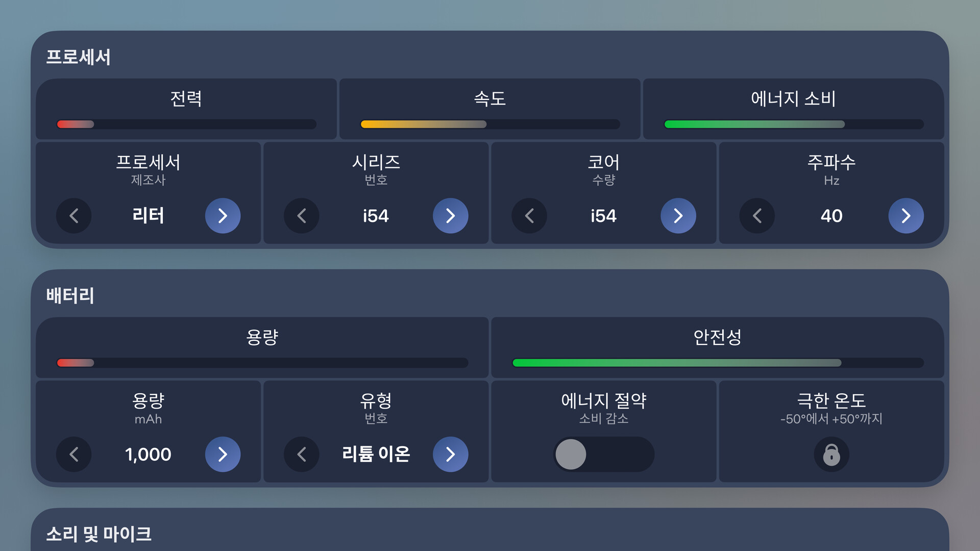The height and width of the screenshot is (551, 980).
Task: Click previous arrow for 프로세서 제조사
Action: point(74,216)
